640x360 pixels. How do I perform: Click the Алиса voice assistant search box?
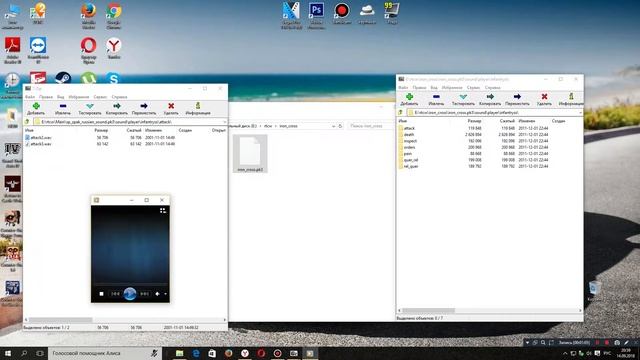(x=105, y=353)
